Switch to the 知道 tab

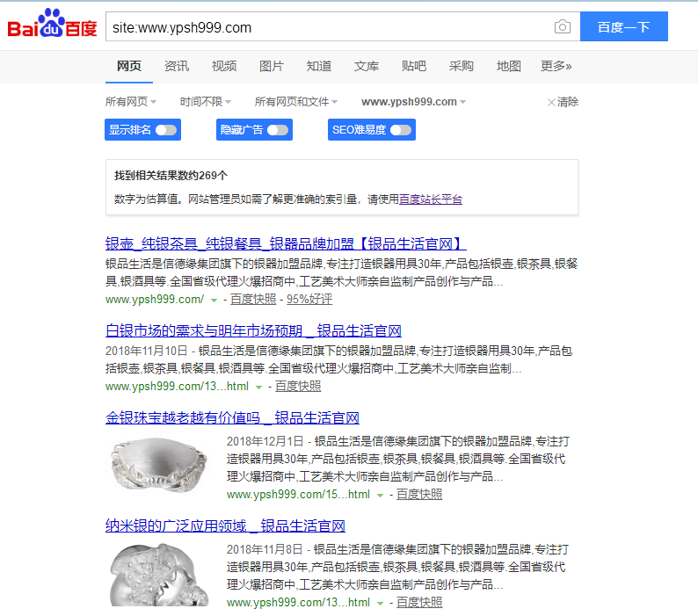coord(319,66)
